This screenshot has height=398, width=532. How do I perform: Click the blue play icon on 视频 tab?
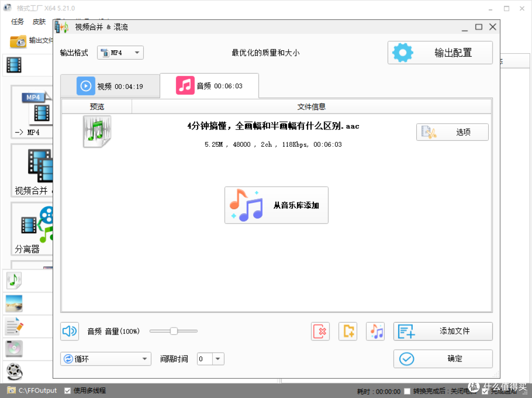click(86, 86)
